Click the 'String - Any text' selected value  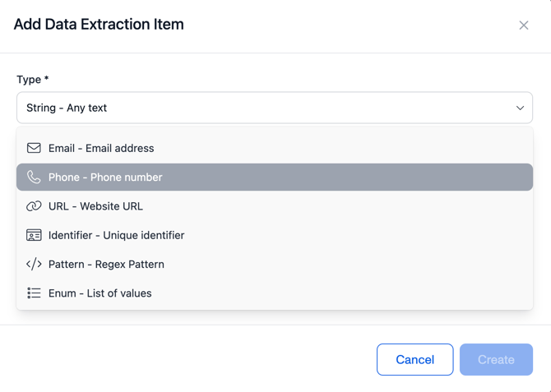[67, 108]
